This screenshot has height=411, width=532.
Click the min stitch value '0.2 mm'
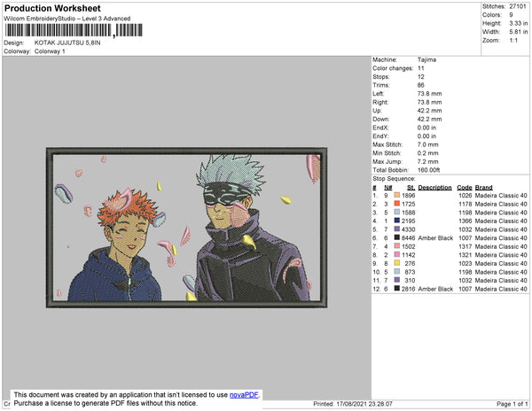click(428, 153)
